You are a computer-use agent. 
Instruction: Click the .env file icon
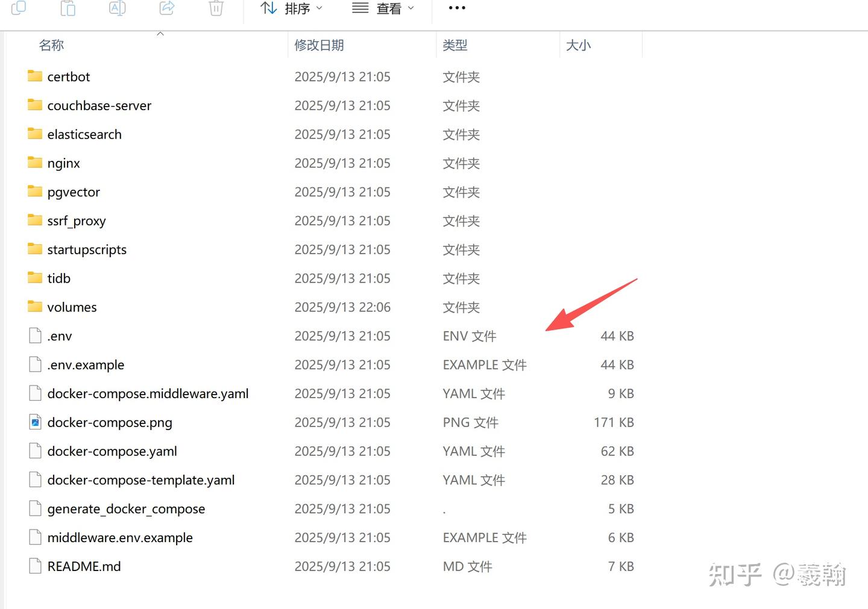pyautogui.click(x=36, y=336)
